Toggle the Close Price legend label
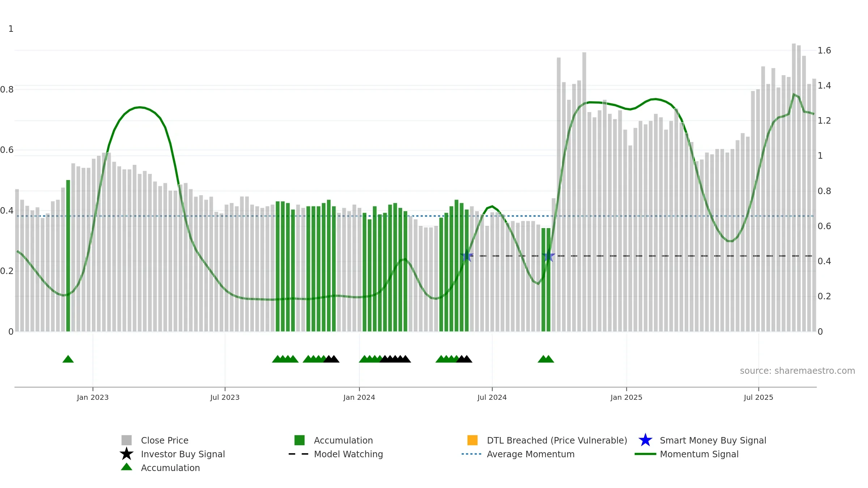Screen dimensions: 868x488 click(165, 440)
